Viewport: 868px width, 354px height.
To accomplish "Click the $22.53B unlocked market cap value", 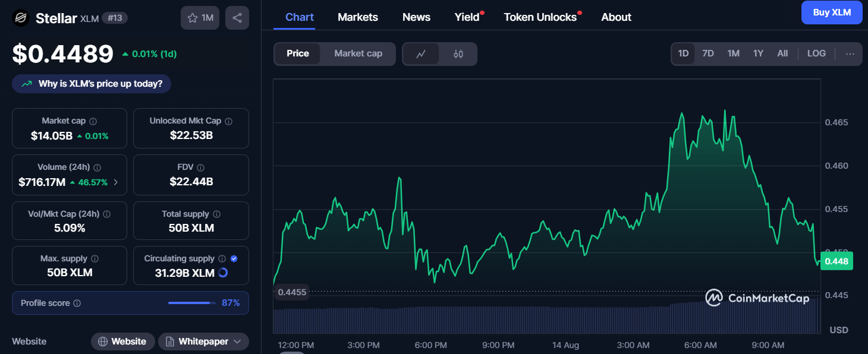I will point(191,136).
